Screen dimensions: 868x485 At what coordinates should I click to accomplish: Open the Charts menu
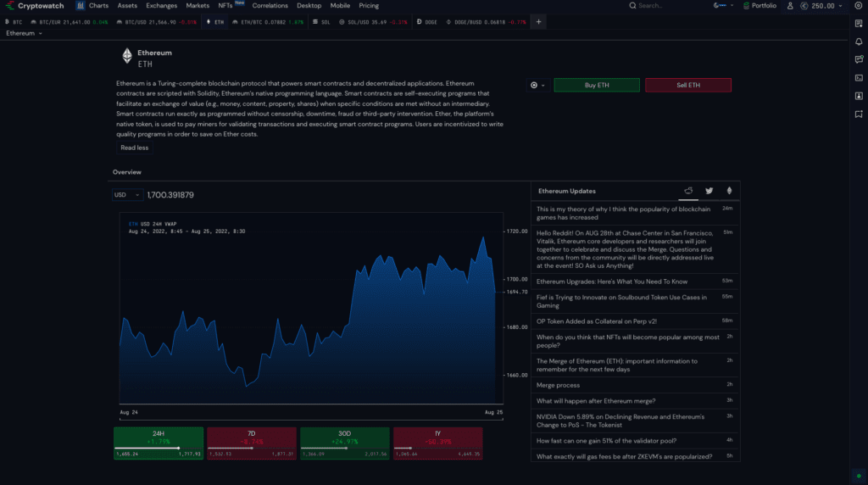coord(98,6)
